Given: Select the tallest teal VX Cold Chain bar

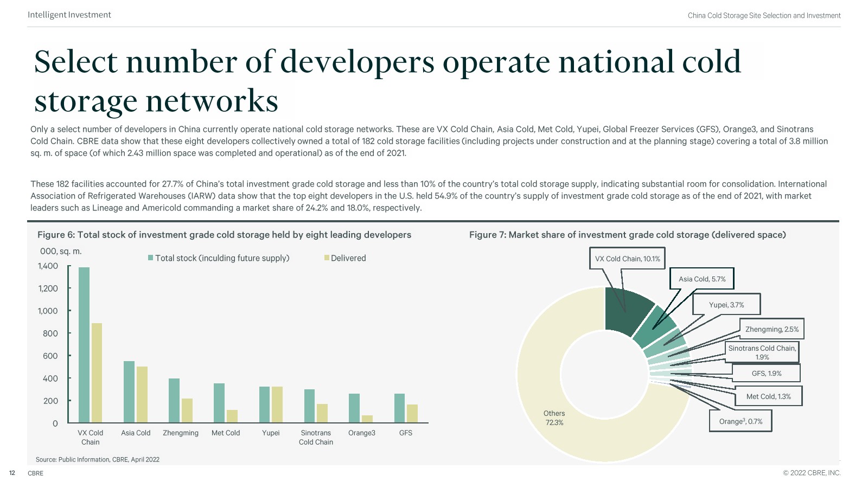Looking at the screenshot, I should pos(84,345).
